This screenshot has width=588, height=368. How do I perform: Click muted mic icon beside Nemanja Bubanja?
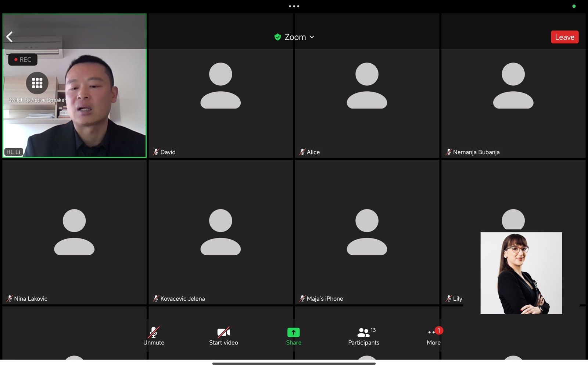click(448, 152)
